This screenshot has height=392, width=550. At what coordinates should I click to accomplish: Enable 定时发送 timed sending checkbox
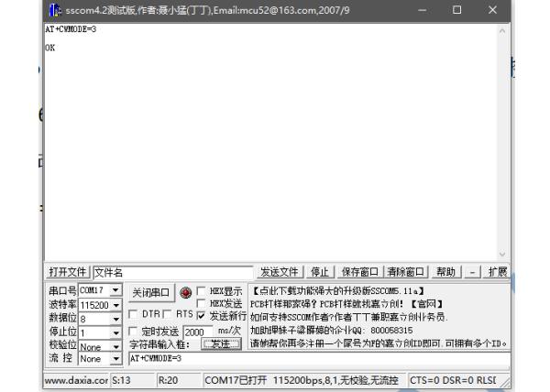pyautogui.click(x=134, y=331)
